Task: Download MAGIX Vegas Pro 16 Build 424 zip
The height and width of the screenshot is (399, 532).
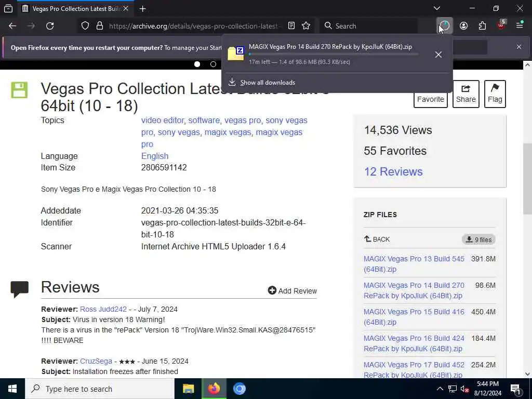Action: (414, 343)
